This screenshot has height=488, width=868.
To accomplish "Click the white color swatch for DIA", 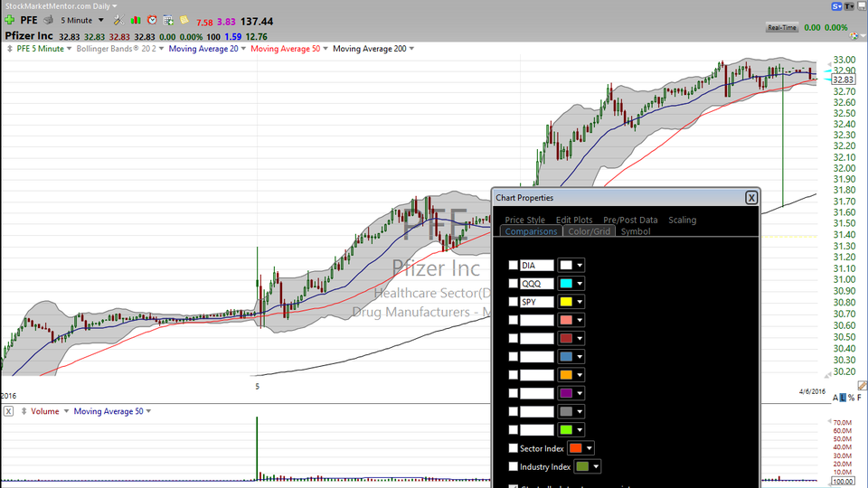I will (x=566, y=266).
